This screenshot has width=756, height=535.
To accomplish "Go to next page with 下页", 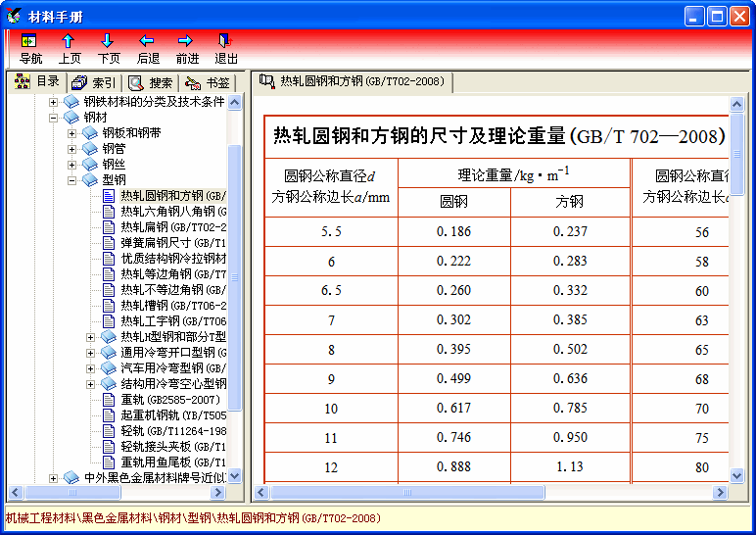I will coord(108,48).
